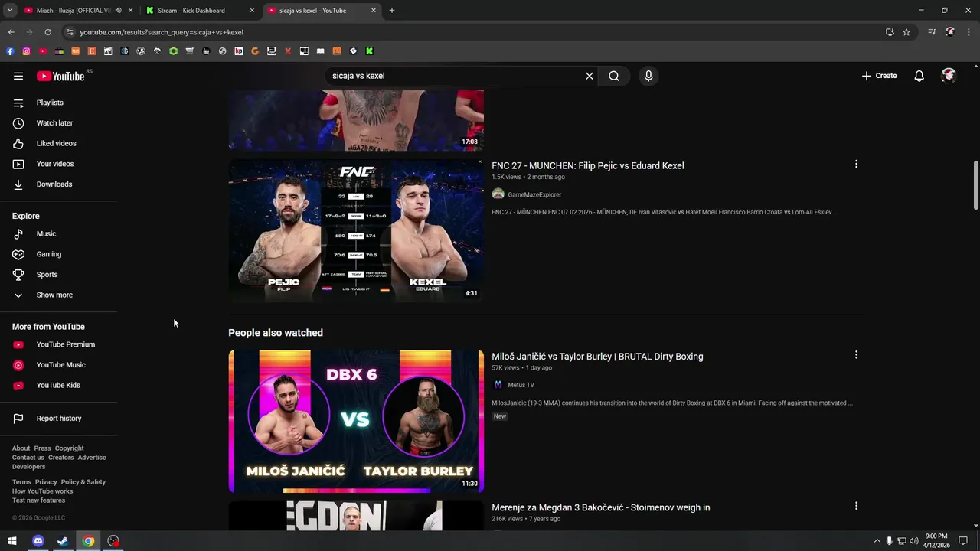Go back to the previous page
The width and height of the screenshot is (980, 551).
(x=11, y=32)
